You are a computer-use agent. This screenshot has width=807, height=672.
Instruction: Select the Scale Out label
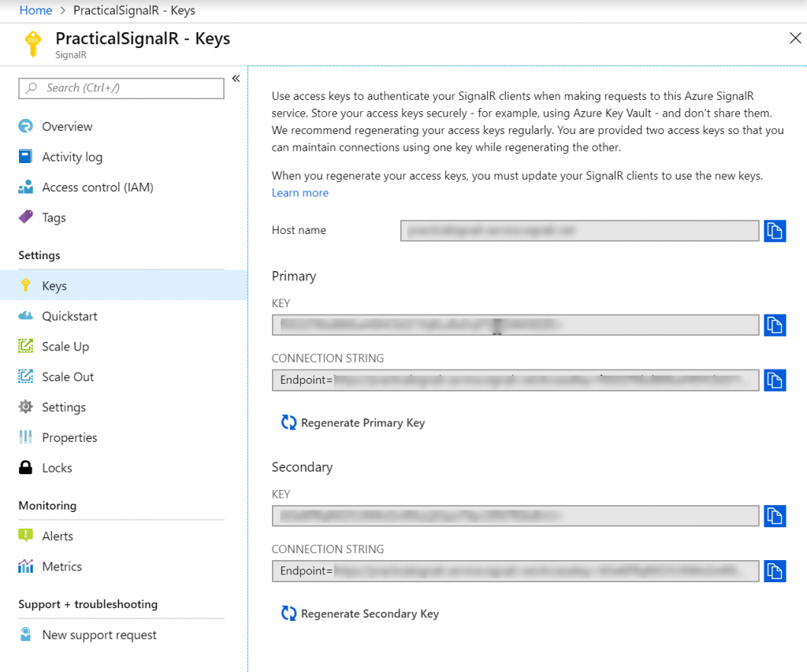(68, 377)
